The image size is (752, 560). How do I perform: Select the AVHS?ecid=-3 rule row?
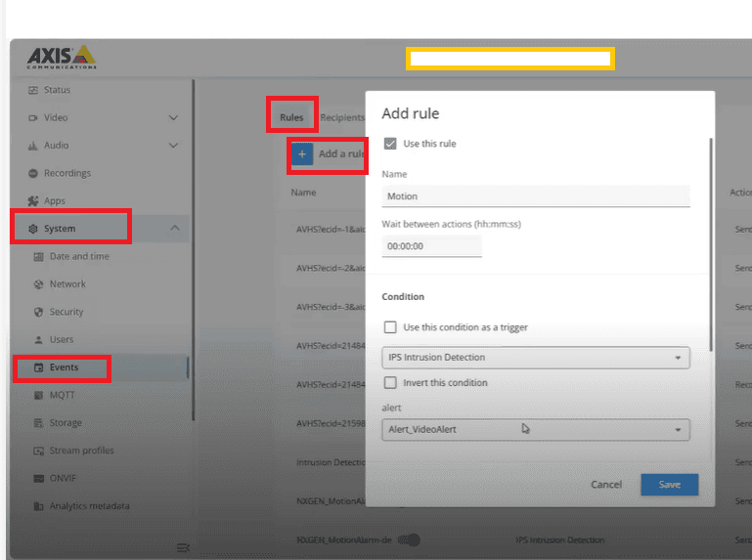coord(331,307)
